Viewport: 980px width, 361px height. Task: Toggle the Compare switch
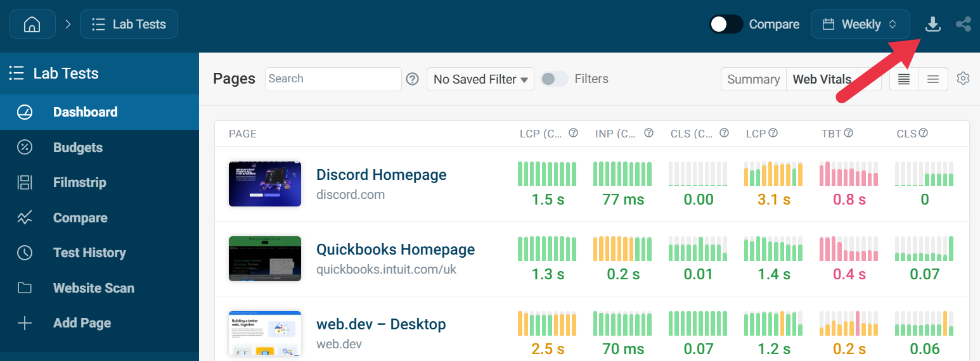(x=726, y=24)
